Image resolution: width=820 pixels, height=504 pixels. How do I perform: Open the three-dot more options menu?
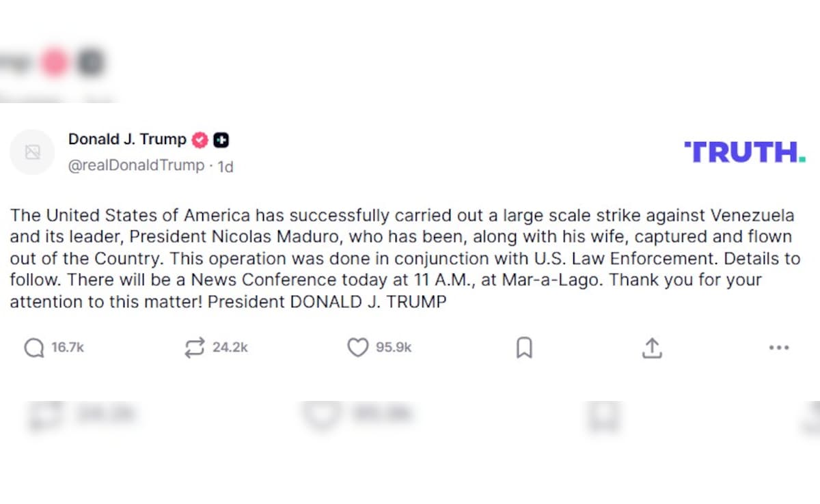tap(778, 348)
